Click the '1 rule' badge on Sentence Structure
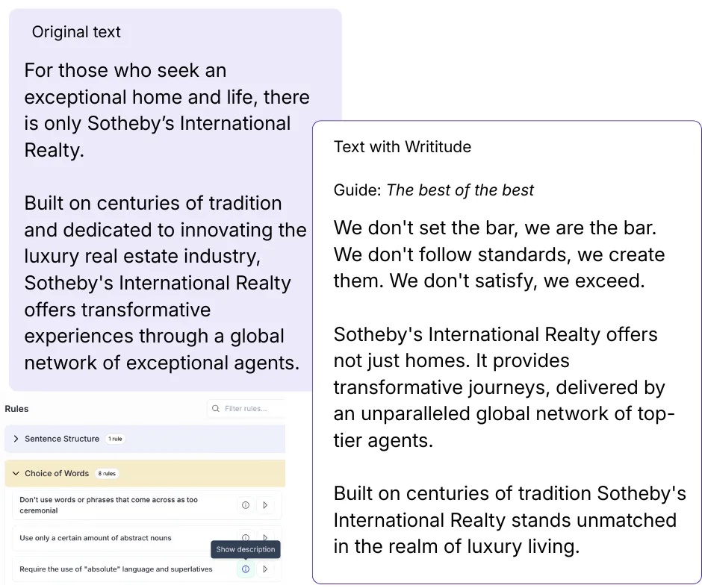The width and height of the screenshot is (702, 588). pos(115,439)
